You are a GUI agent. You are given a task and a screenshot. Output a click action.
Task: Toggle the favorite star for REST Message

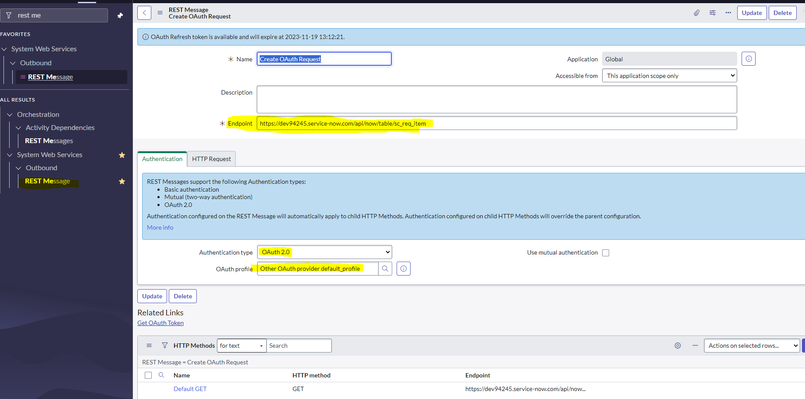(122, 181)
